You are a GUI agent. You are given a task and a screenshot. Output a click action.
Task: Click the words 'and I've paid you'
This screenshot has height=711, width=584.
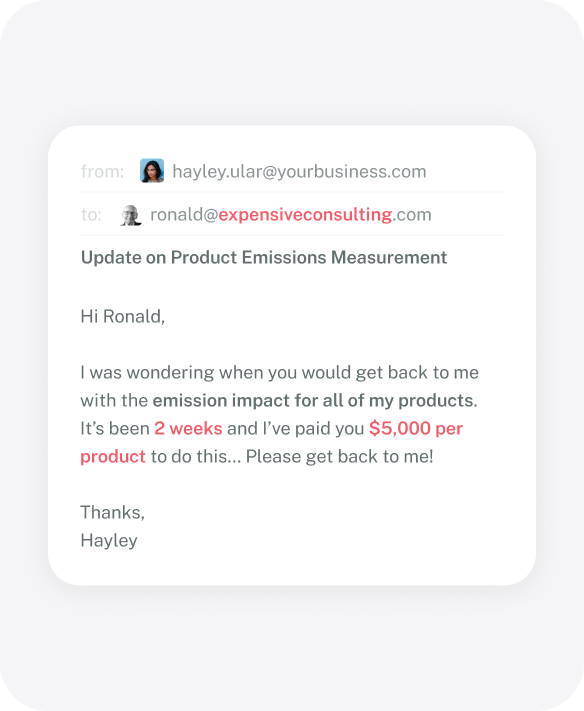coord(296,429)
